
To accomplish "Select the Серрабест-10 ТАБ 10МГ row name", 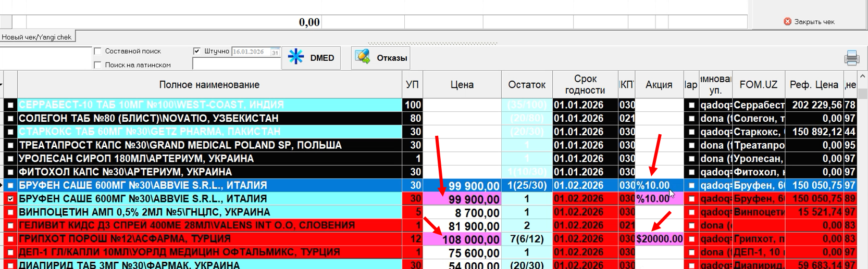I will [210, 105].
